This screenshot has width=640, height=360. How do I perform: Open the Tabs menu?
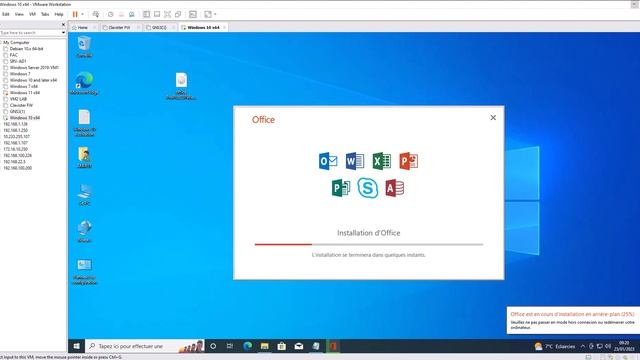pyautogui.click(x=45, y=14)
